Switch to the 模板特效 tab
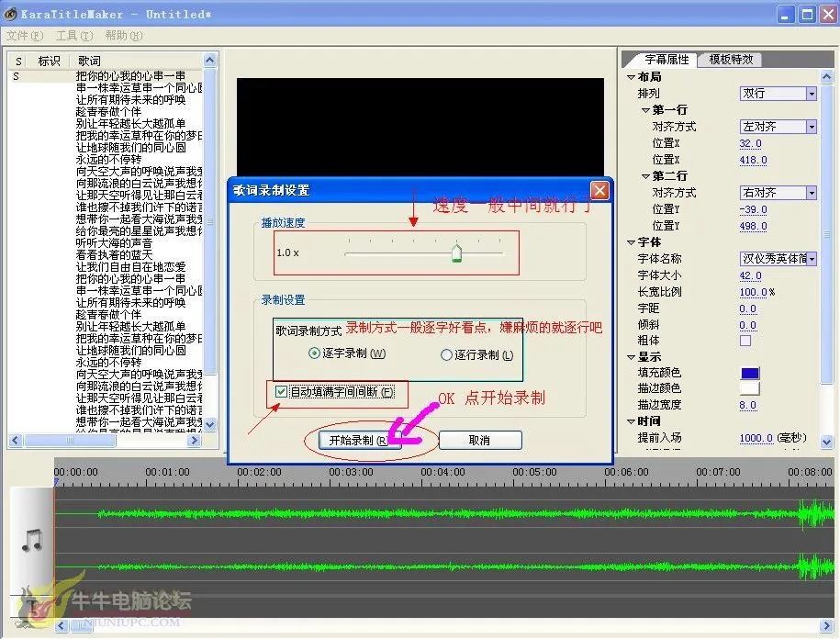 (731, 60)
